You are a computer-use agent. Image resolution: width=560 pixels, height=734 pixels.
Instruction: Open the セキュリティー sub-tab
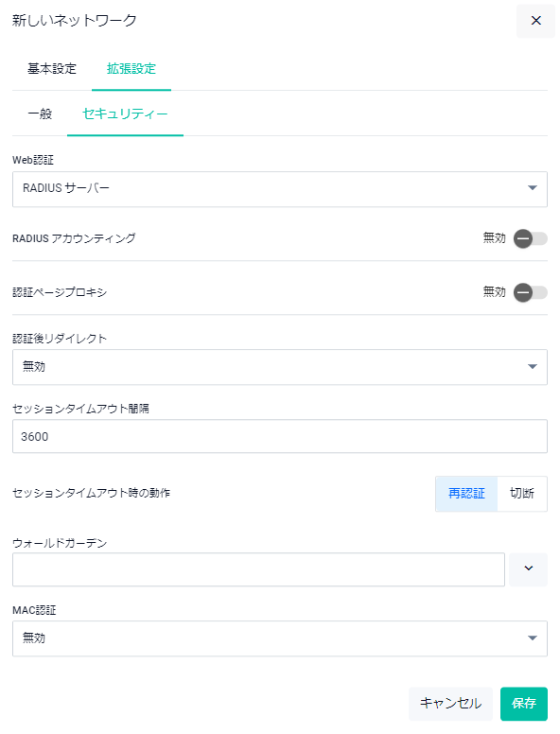(x=125, y=114)
